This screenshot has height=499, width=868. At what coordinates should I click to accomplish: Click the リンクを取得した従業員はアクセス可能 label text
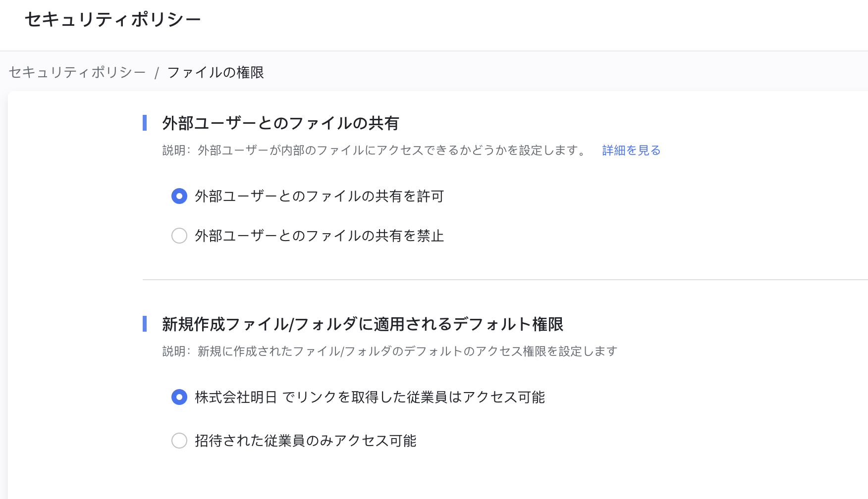point(370,398)
